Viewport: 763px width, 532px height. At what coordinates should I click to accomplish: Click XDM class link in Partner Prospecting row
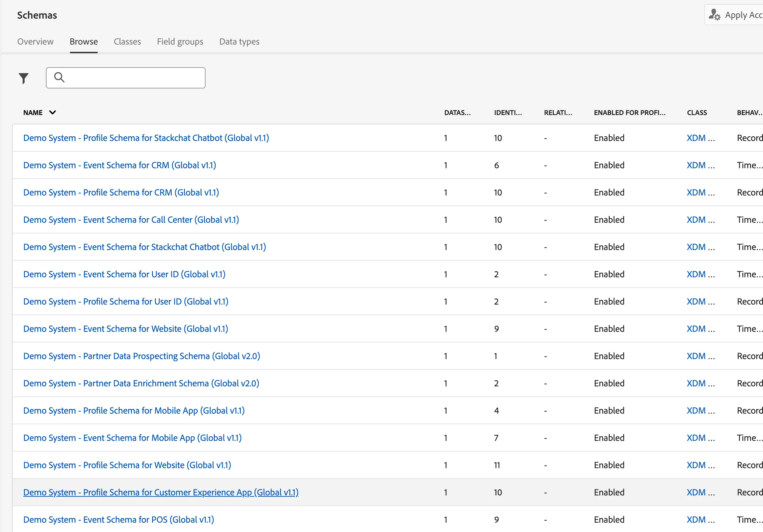coord(700,356)
